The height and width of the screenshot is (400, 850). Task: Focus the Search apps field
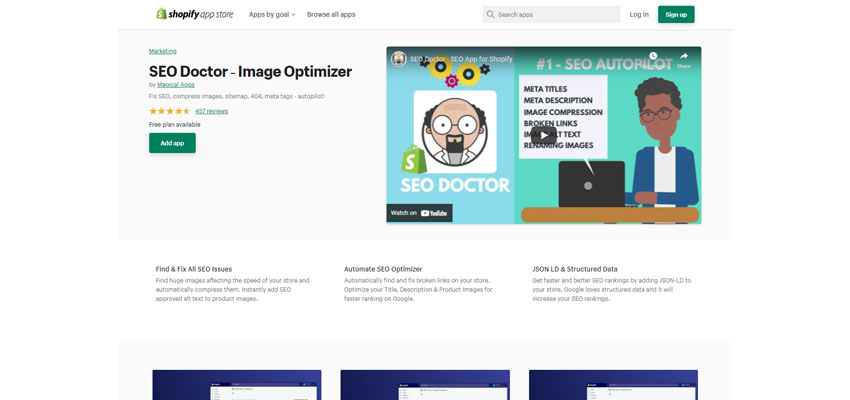click(x=551, y=15)
